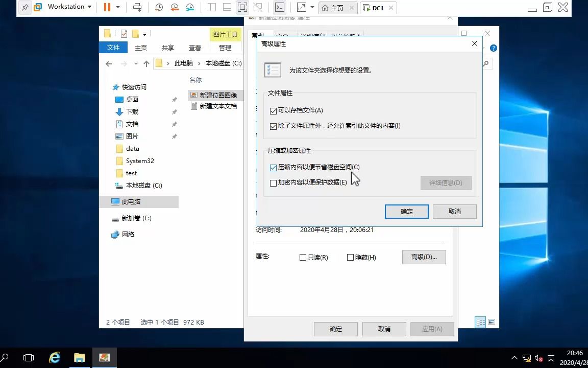Pause the virtual machine with orange pause icon
The image size is (588, 368).
point(107,7)
